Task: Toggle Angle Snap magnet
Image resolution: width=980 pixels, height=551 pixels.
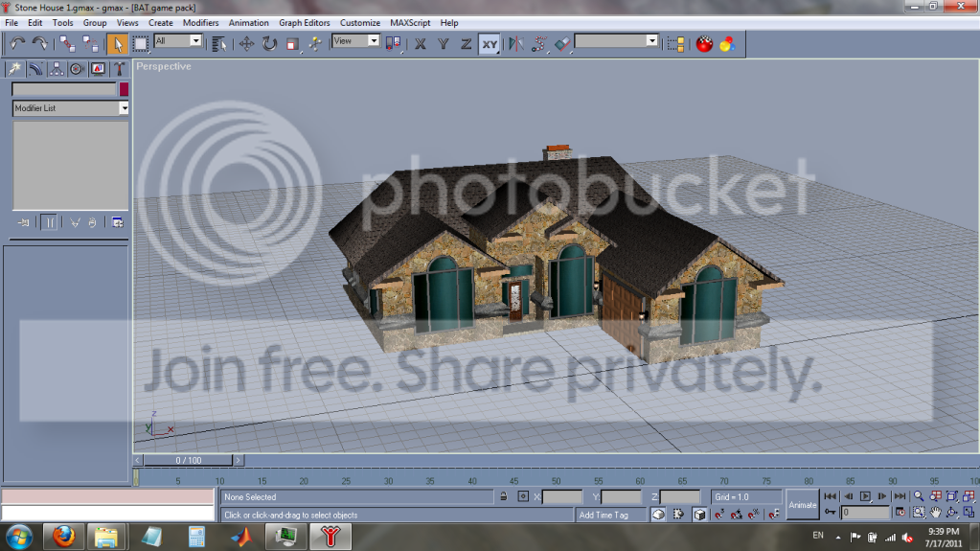Action: [737, 514]
